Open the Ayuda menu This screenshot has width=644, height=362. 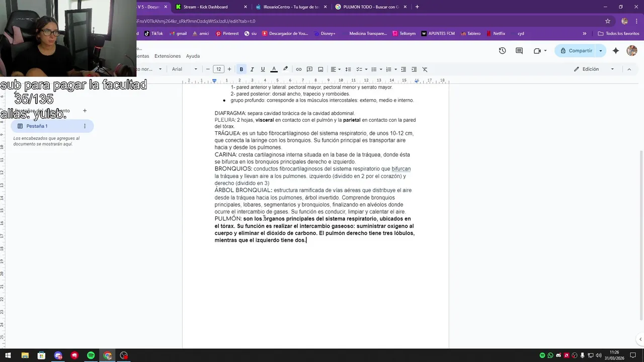(193, 56)
